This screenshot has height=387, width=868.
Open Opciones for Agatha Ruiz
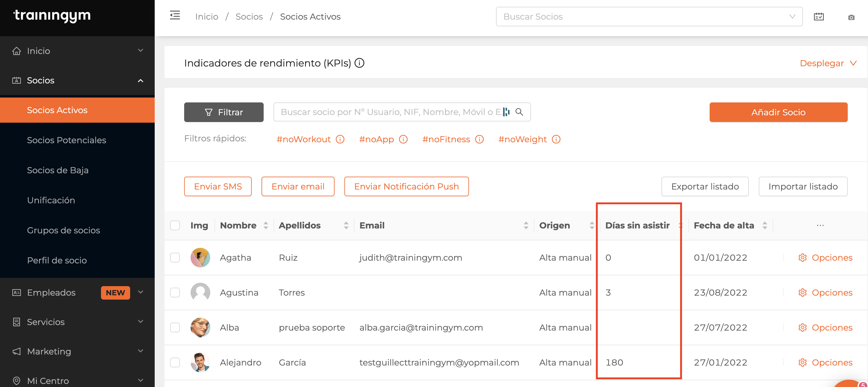(825, 258)
